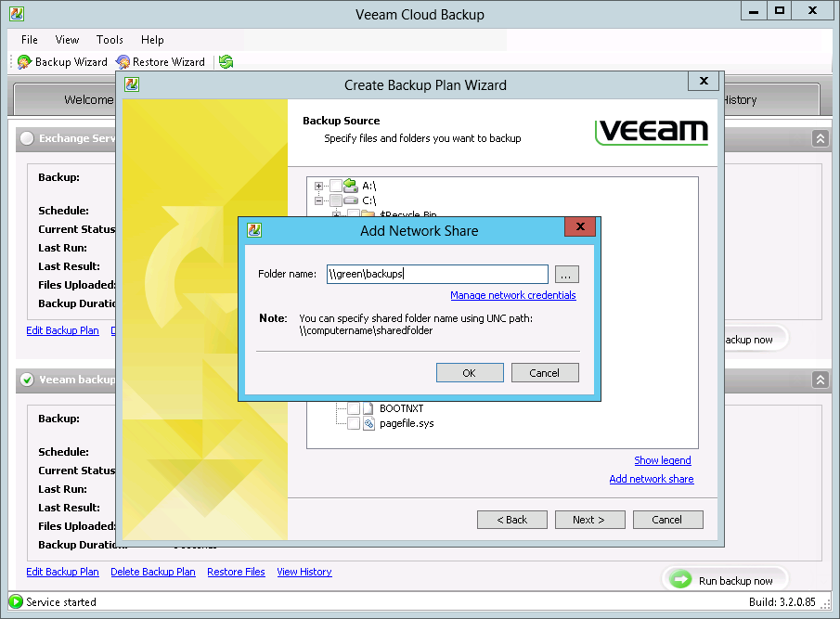The height and width of the screenshot is (619, 840).
Task: Confirm with OK in Add Network Share
Action: [x=470, y=373]
